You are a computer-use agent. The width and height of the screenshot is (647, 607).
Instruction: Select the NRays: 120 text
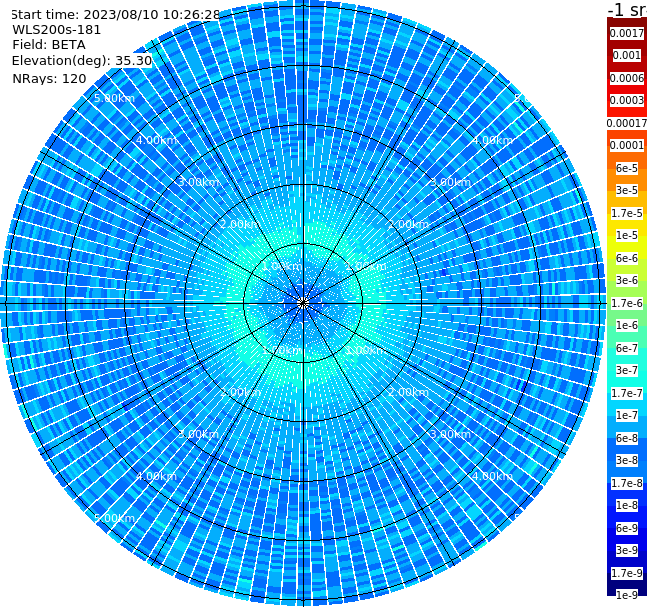pyautogui.click(x=49, y=78)
